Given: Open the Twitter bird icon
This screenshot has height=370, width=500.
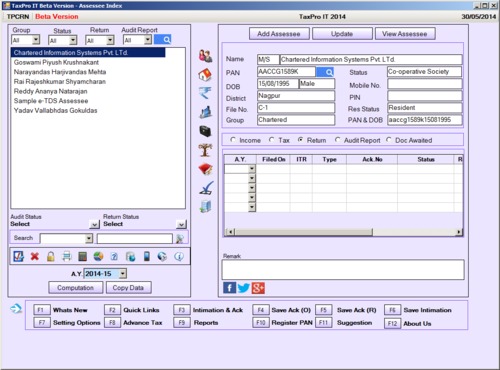Looking at the screenshot, I should [x=244, y=288].
